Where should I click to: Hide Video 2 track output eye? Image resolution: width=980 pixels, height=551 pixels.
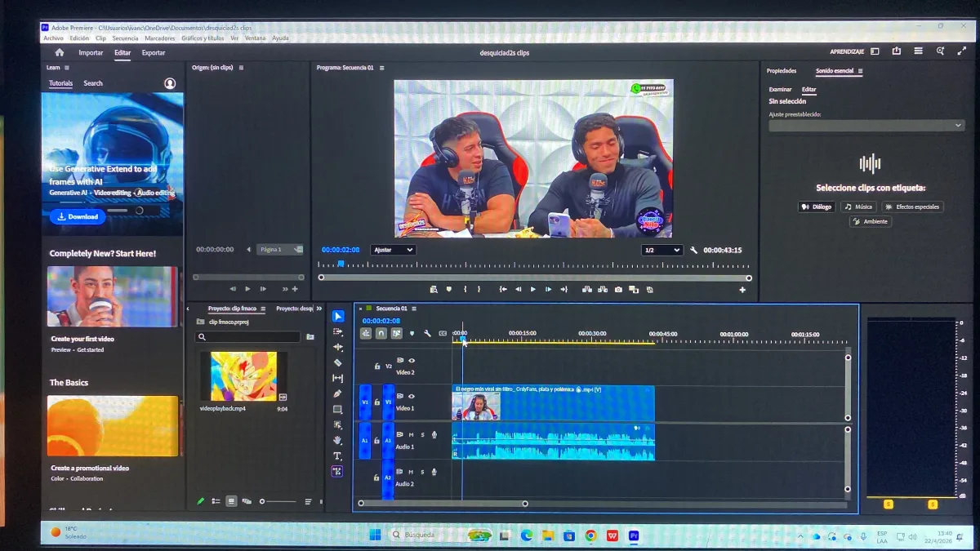412,360
